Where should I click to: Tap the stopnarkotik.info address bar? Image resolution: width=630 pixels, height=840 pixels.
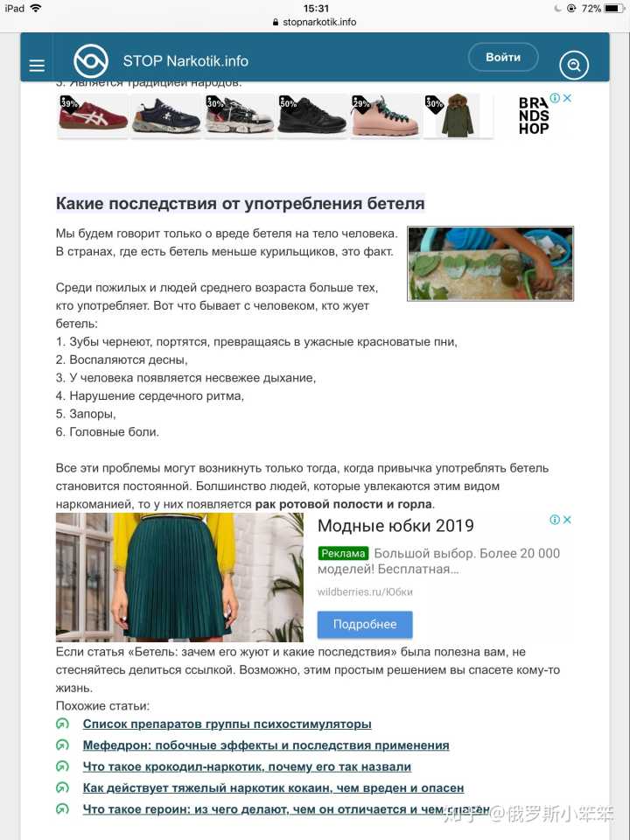(x=315, y=22)
